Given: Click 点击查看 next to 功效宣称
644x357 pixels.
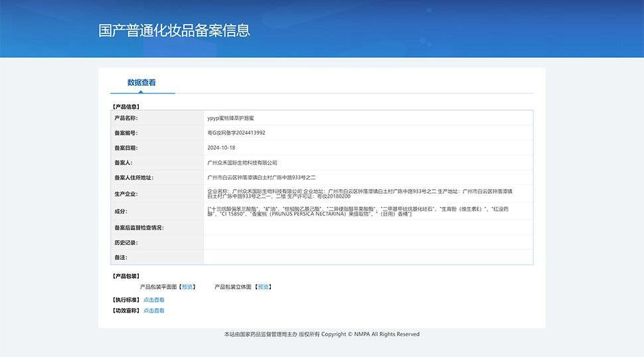Looking at the screenshot, I should (x=153, y=311).
